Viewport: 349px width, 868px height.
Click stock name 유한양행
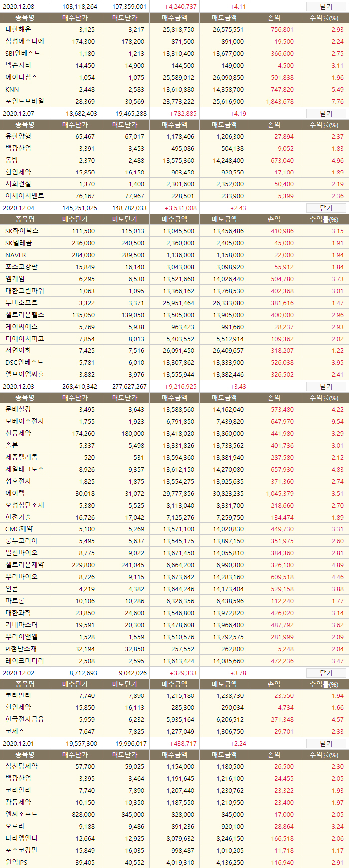pos(18,136)
